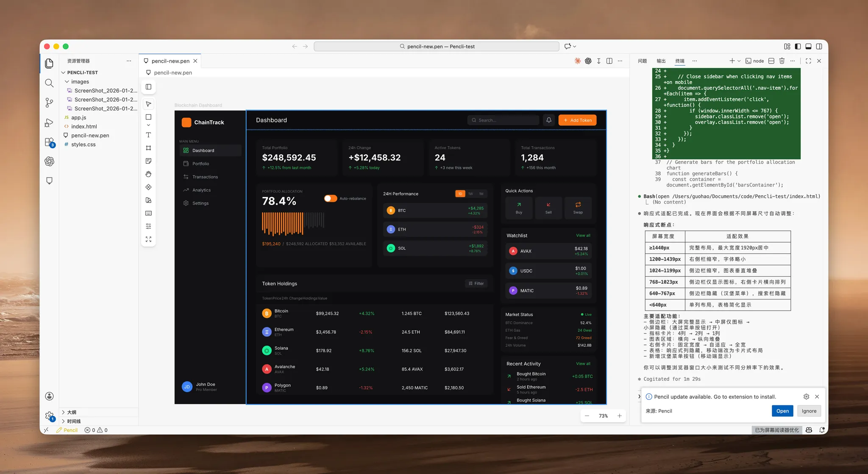This screenshot has width=868, height=474.
Task: Toggle bottom panel layout button in title bar
Action: tap(808, 47)
